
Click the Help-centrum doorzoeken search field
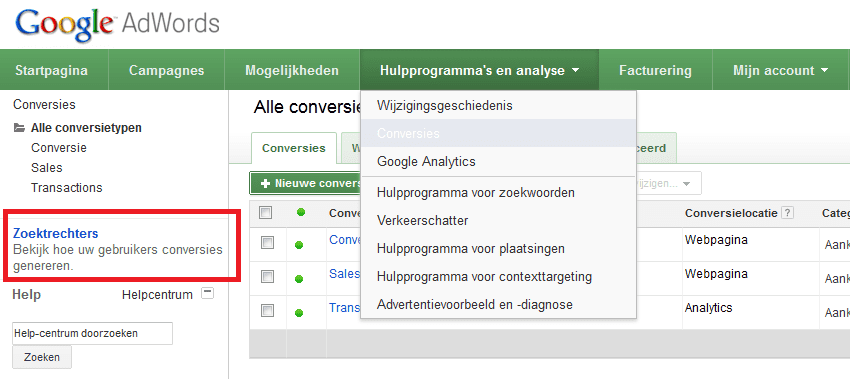[92, 333]
